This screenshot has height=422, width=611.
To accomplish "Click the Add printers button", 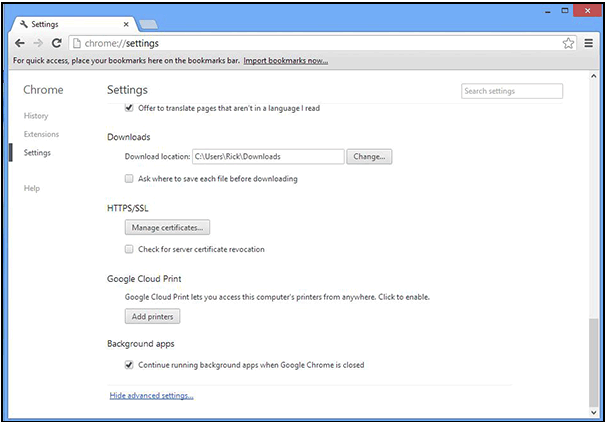I will (x=152, y=316).
